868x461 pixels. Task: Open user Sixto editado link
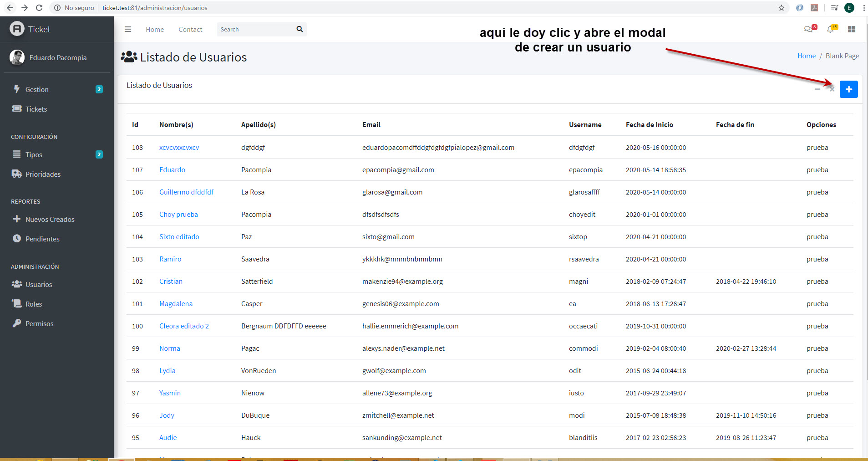point(179,237)
